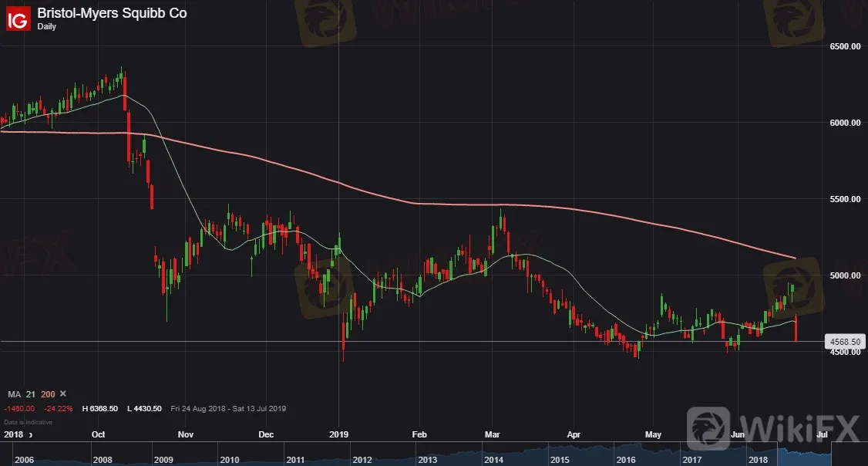
Task: Select the 200-period moving average value
Action: pos(48,394)
